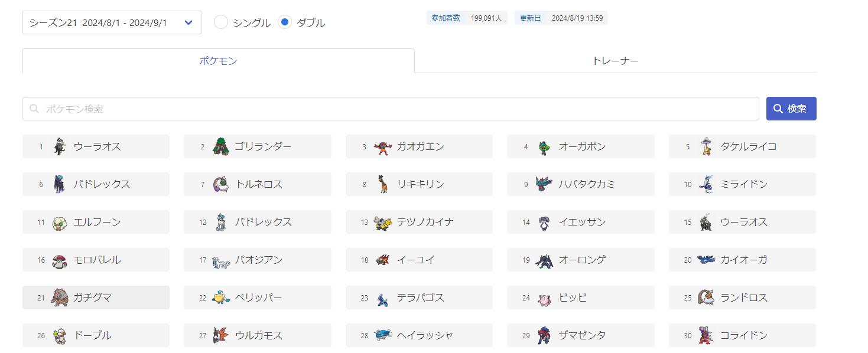Click the Incineroar sprite next to ガオガエン
Screen dimensions: 868x353
click(x=383, y=146)
